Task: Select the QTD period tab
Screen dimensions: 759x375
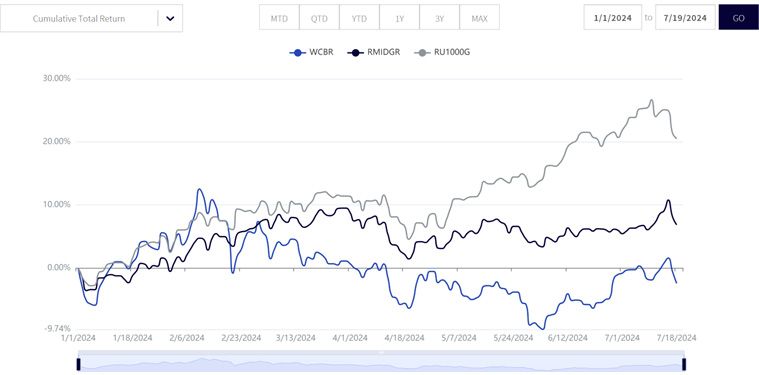Action: (319, 17)
